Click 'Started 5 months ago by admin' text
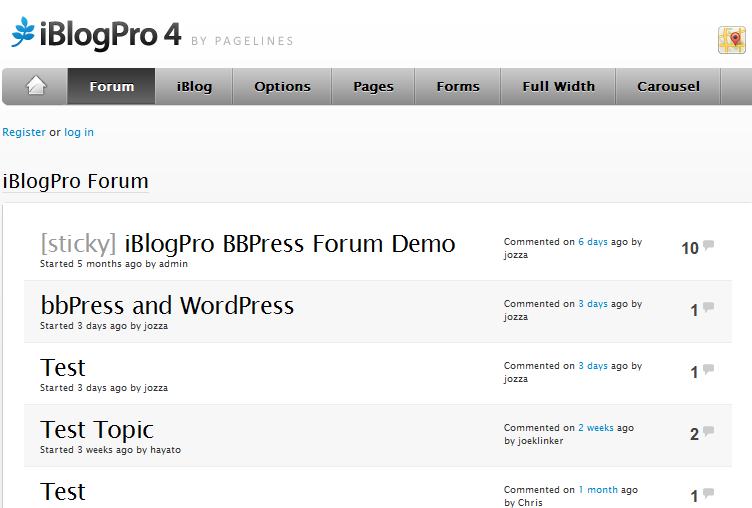Screen dimensions: 752x508 coord(114,264)
